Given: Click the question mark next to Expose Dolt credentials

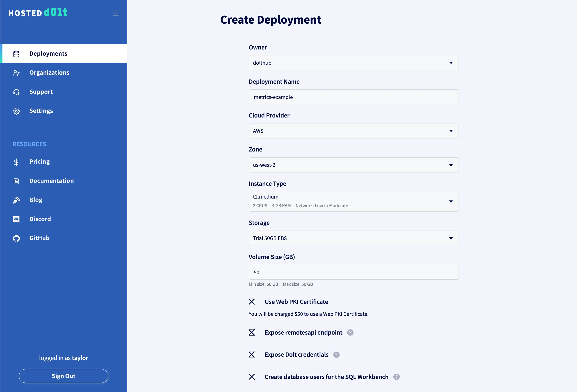Looking at the screenshot, I should (336, 354).
